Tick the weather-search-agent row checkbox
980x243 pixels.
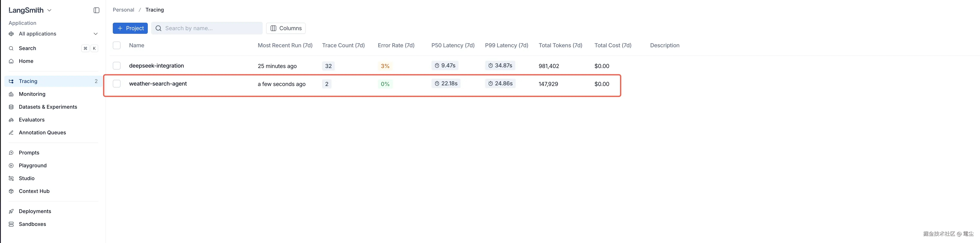click(x=117, y=83)
